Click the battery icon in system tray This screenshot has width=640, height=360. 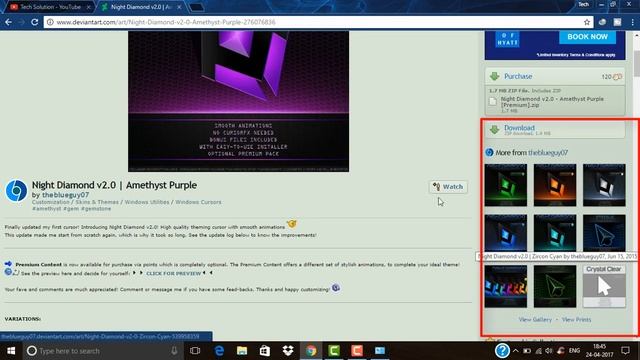click(x=527, y=351)
